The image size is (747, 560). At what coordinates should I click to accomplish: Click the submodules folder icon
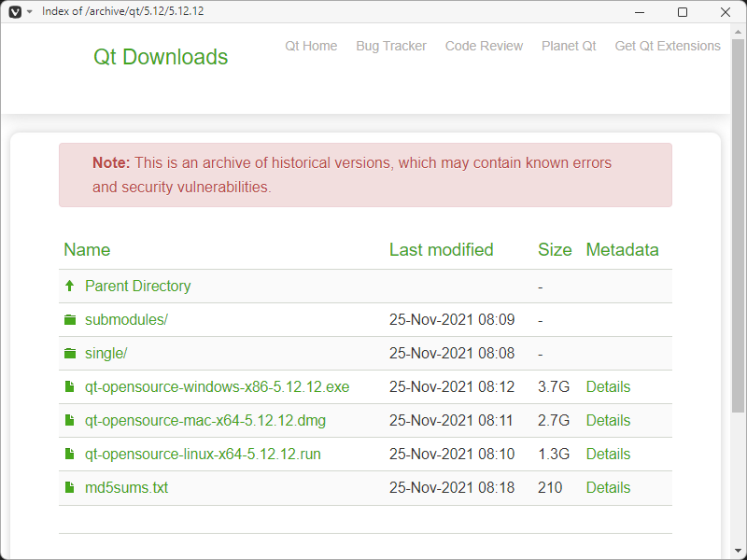[69, 320]
